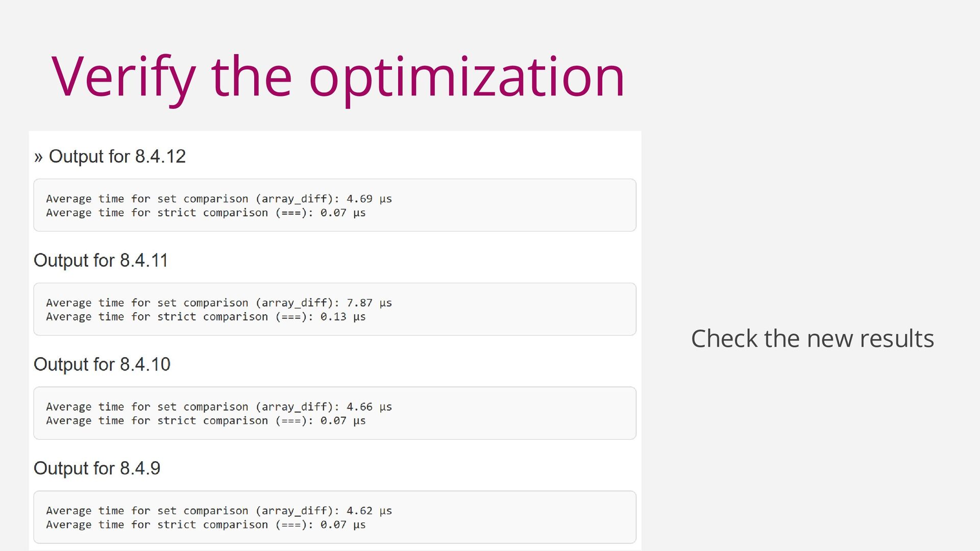
Task: Click the 8.4.10 output code box
Action: (510, 413)
